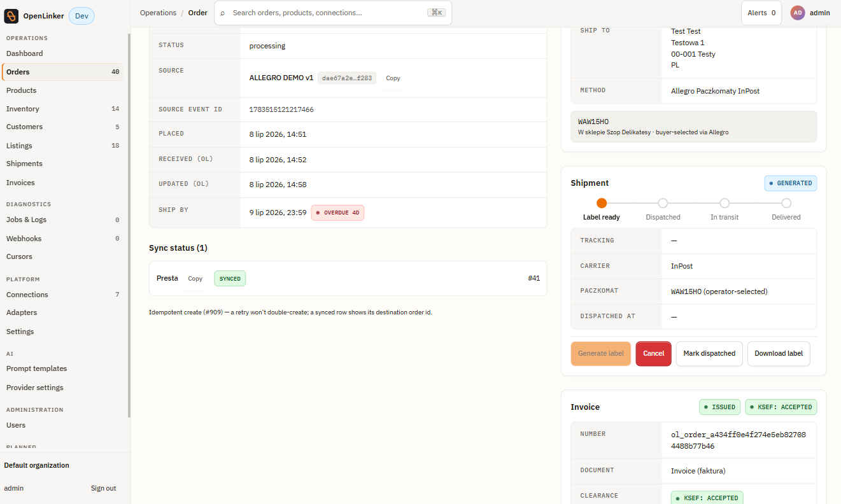The image size is (841, 504).
Task: Click the processing status value
Action: click(x=267, y=46)
